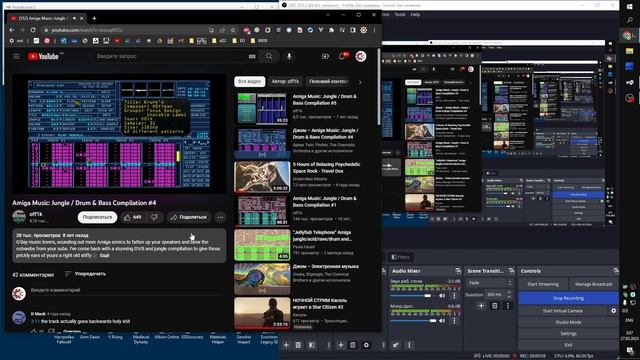640x360 pixels.
Task: Remove scene transition with trash icon
Action: 494,306
